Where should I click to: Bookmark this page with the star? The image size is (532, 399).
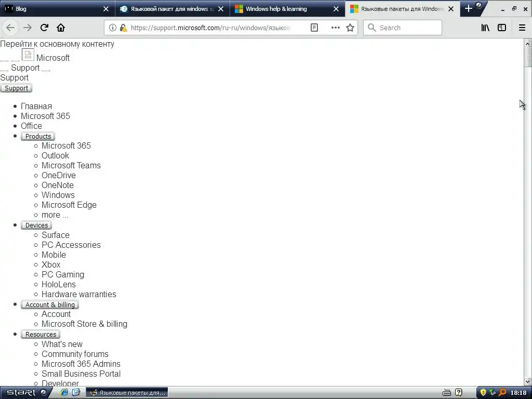pyautogui.click(x=350, y=28)
